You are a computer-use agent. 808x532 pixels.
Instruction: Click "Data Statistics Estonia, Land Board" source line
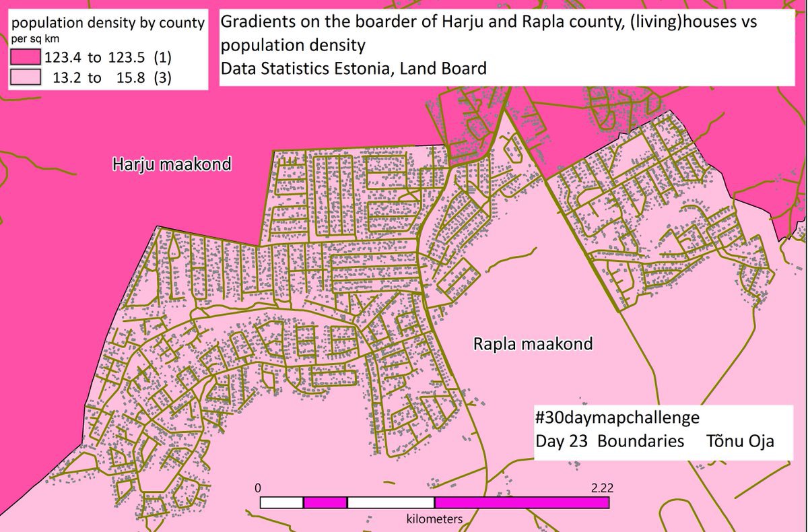353,69
